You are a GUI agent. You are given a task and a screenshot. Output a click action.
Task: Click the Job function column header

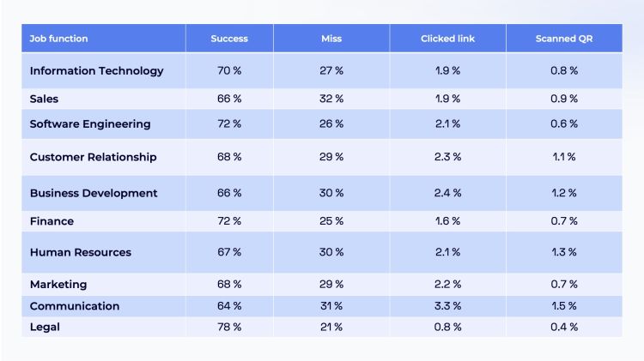[x=58, y=39]
